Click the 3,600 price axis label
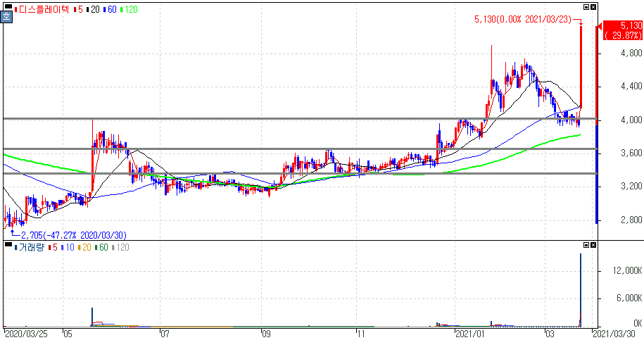Viewport: 644px width, 340px height. click(x=631, y=153)
